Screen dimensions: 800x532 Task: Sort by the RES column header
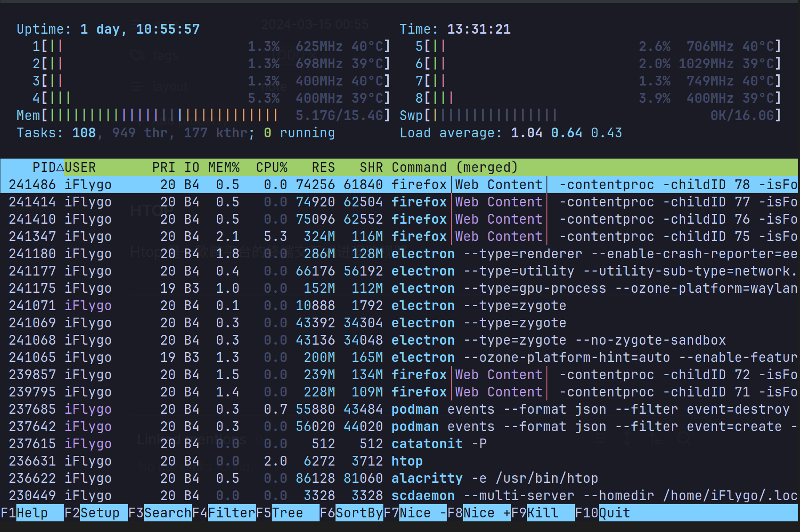323,167
